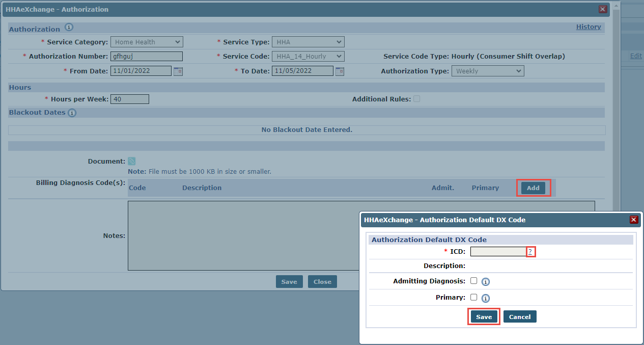
Task: Click info icon beside Primary checkbox
Action: click(x=486, y=298)
